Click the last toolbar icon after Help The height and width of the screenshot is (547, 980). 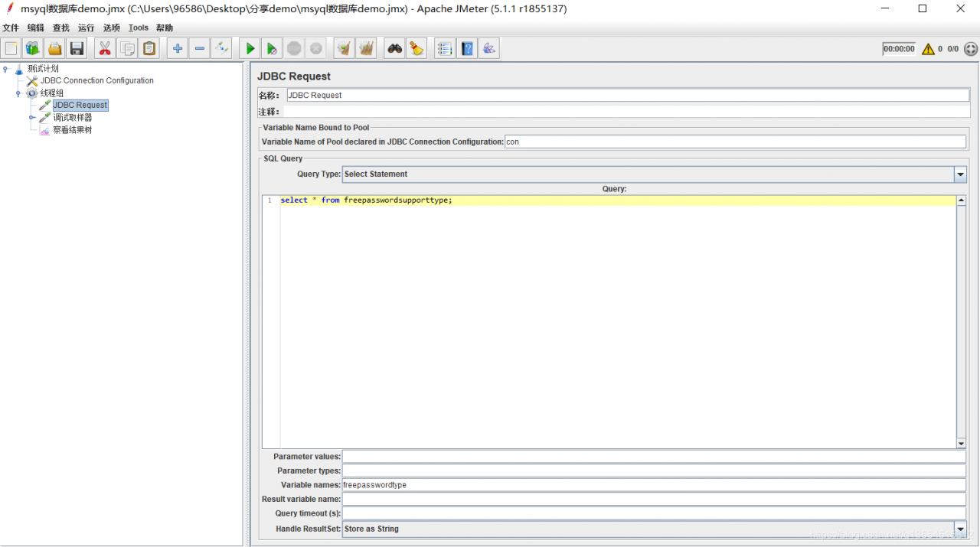pos(489,49)
